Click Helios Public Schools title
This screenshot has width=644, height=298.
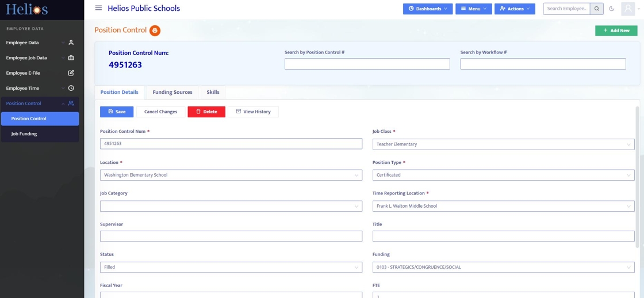[144, 8]
